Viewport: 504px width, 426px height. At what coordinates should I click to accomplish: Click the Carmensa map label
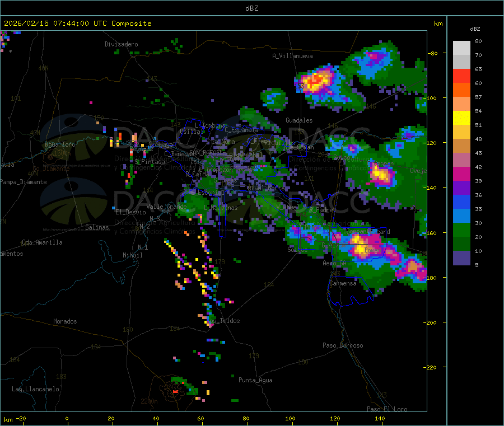pos(343,283)
